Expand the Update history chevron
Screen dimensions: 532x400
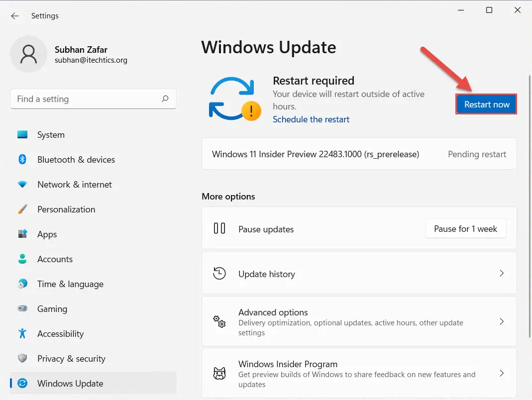tap(502, 273)
